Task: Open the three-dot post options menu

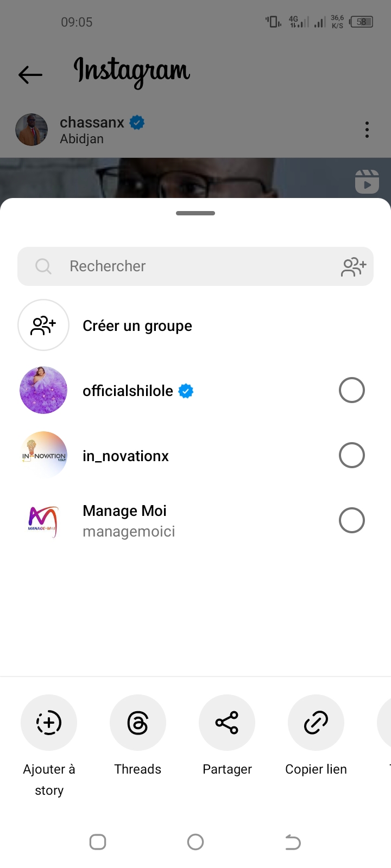Action: pyautogui.click(x=367, y=130)
